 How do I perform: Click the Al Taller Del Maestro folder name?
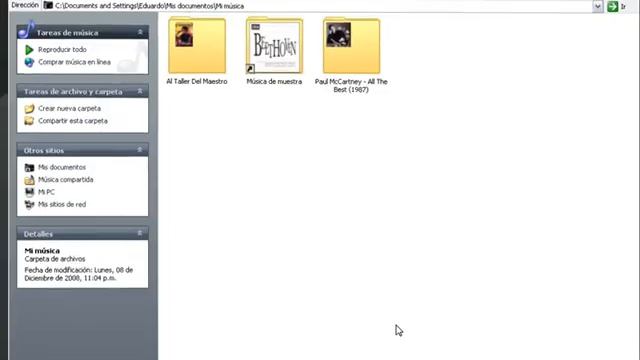tap(197, 82)
